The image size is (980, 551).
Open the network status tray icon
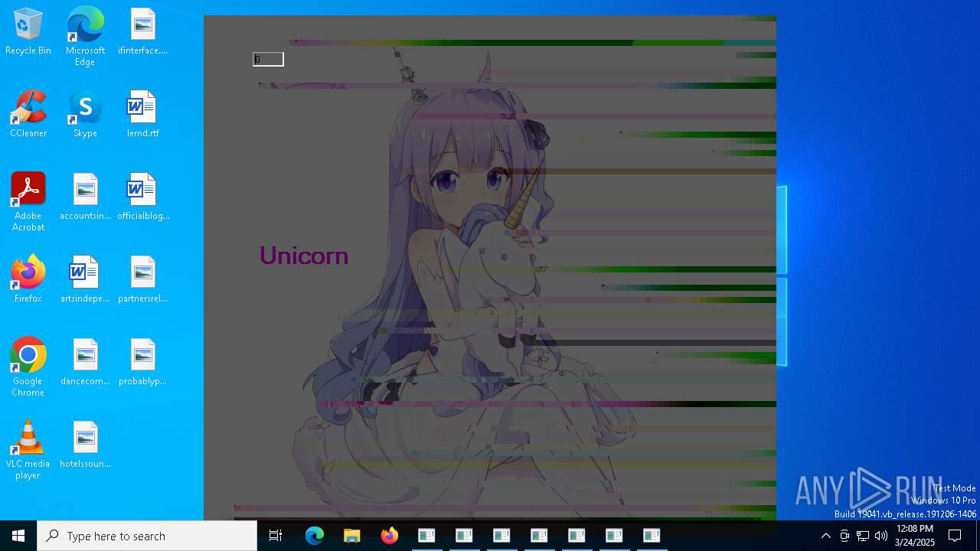(x=863, y=536)
